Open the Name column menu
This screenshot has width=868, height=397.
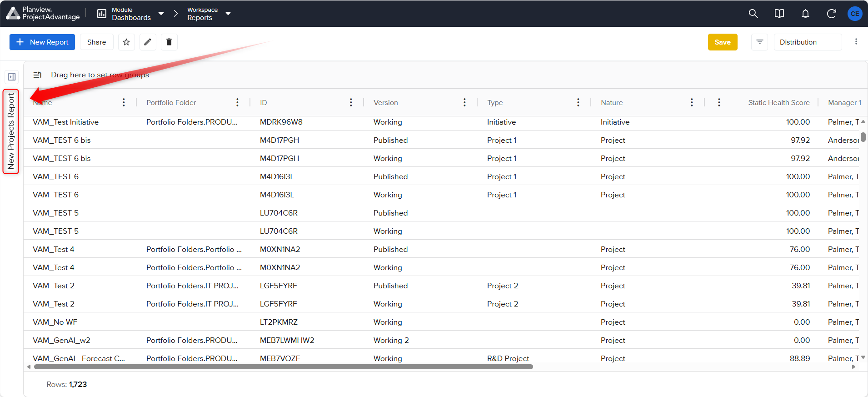pyautogui.click(x=124, y=102)
